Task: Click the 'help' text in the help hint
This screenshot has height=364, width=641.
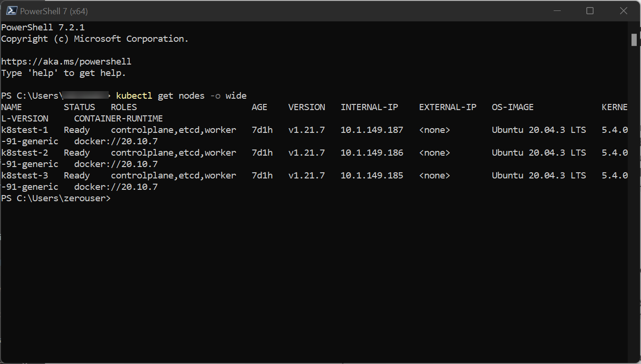Action: point(43,73)
